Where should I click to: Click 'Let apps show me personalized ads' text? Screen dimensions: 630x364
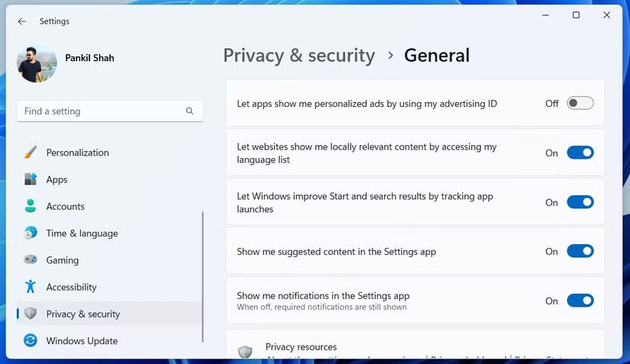367,104
